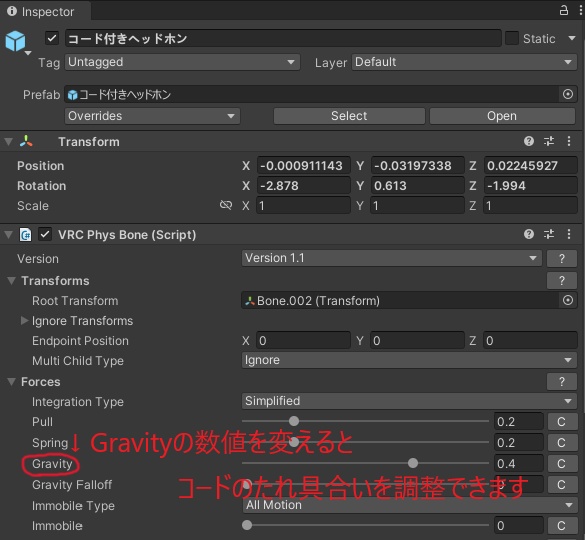
Task: Toggle the GameObject active checkbox
Action: [52, 38]
